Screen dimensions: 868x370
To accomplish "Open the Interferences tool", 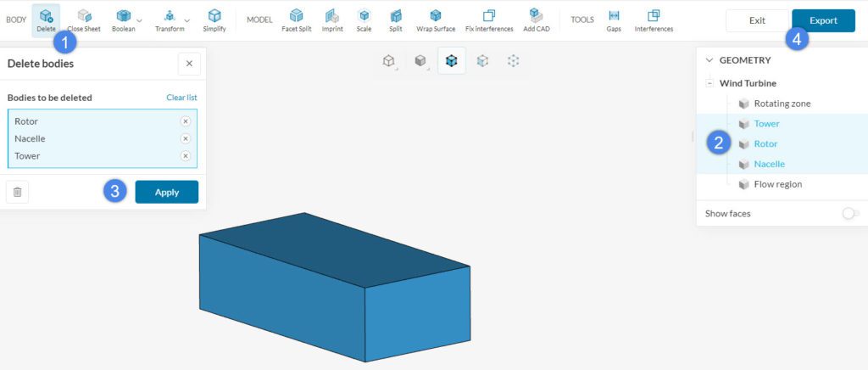I will click(x=654, y=20).
